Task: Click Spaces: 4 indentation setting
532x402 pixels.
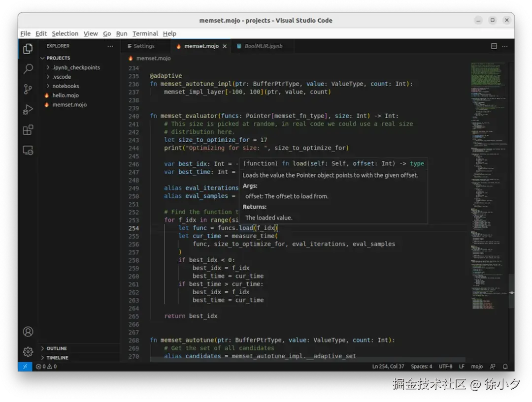Action: [x=421, y=367]
